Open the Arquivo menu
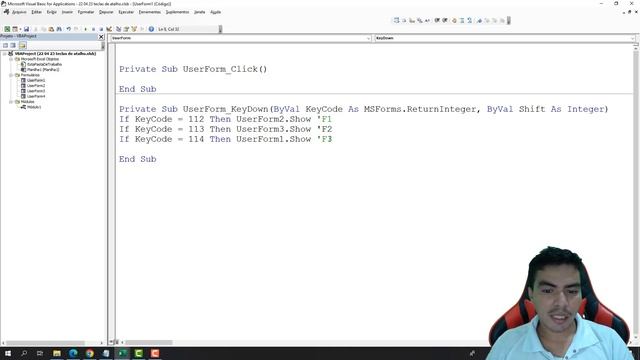Screen dimensions: 640x360 point(19,12)
